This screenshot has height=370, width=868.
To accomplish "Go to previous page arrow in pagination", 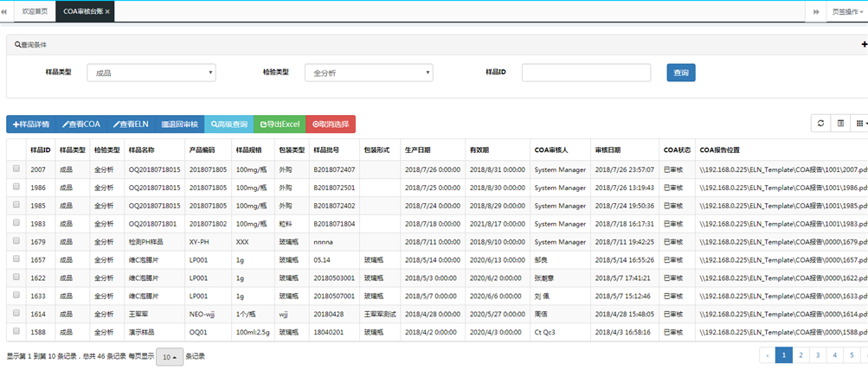I will point(768,355).
